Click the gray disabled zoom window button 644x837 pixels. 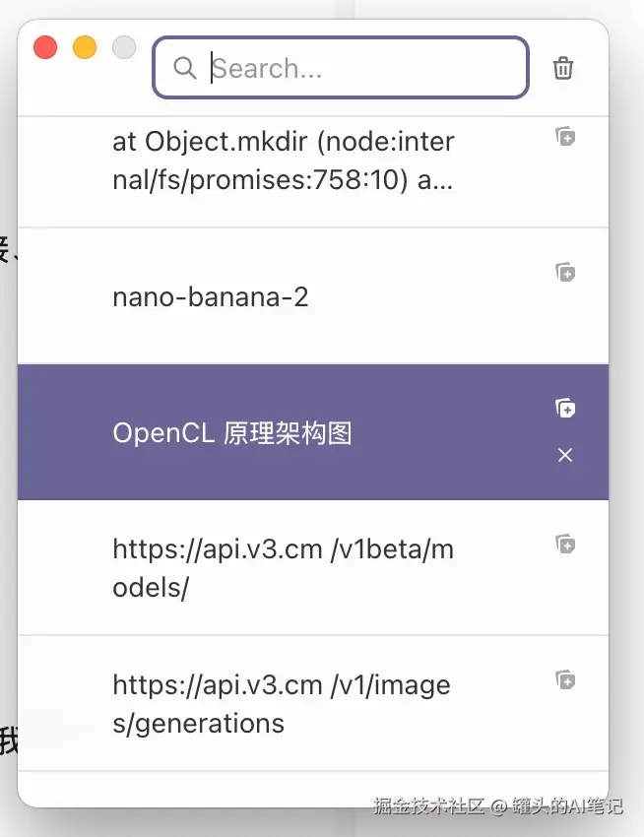click(124, 47)
